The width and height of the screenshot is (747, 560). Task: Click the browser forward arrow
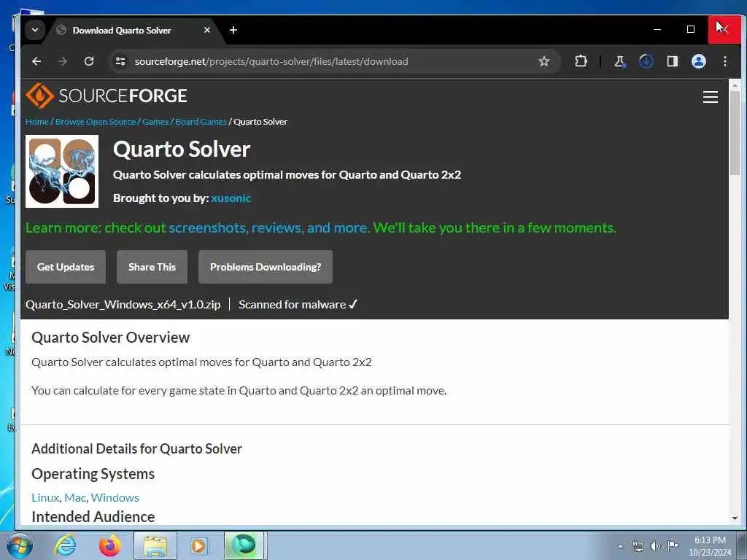63,61
